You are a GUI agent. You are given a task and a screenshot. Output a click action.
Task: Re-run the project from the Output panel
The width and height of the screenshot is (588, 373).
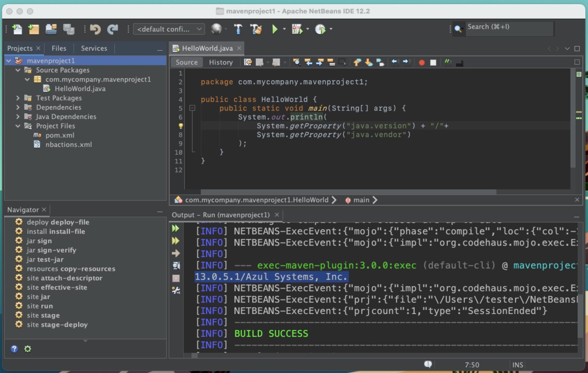click(x=176, y=228)
